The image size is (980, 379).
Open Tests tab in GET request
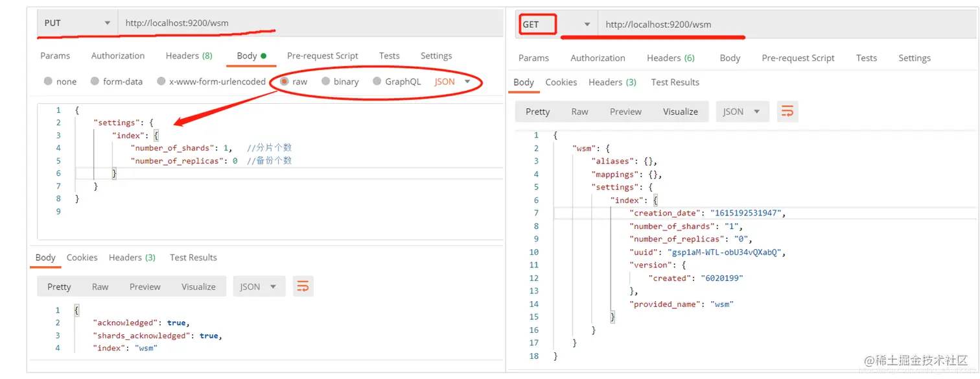pyautogui.click(x=867, y=58)
